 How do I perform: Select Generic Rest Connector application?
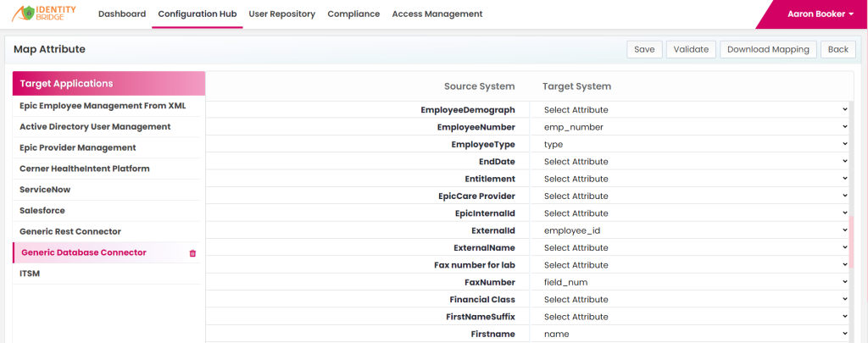tap(108, 231)
